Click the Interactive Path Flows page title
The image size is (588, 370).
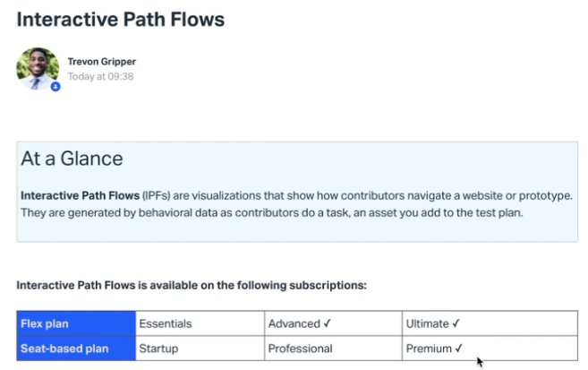[121, 20]
